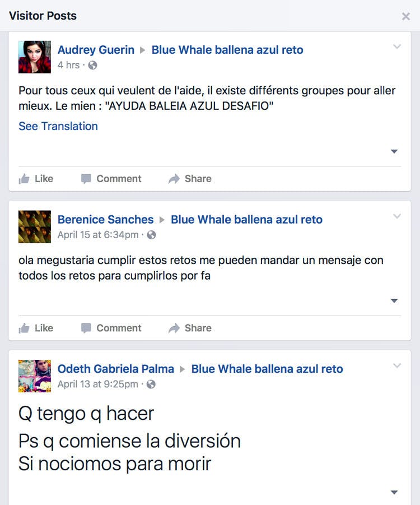Open Audrey Guerin's profile name link

[x=96, y=49]
